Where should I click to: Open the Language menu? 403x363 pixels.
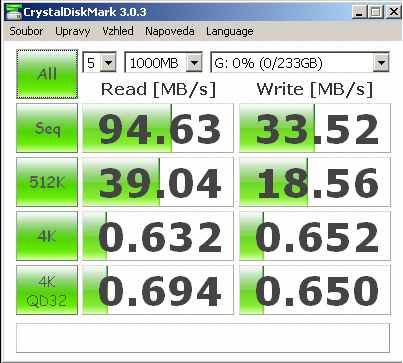[230, 31]
